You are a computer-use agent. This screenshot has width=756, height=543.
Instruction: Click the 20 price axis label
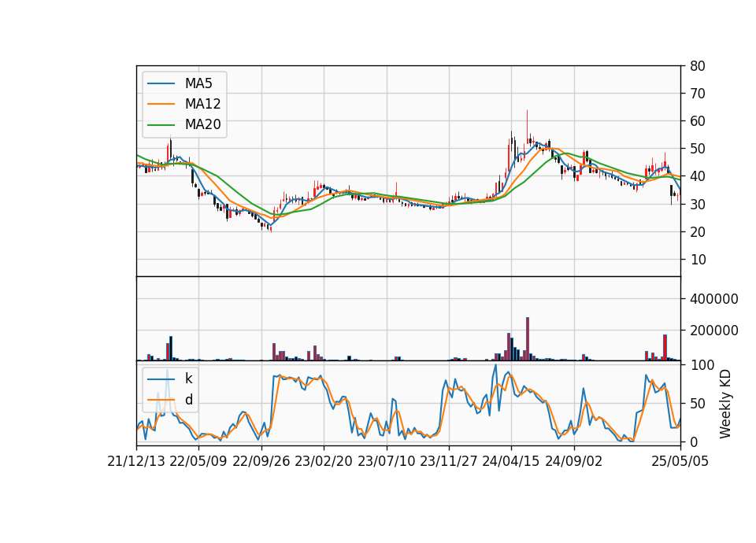(697, 232)
